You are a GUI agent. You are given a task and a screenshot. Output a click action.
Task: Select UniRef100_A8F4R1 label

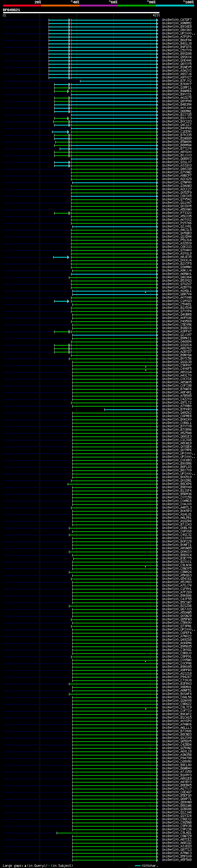[176, 393]
